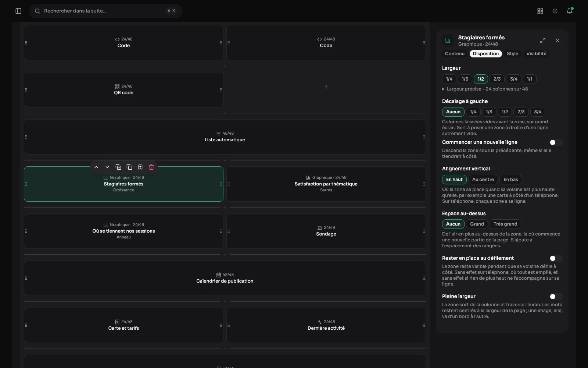This screenshot has width=588, height=368.
Task: Select the Satisfaction par thématique block
Action: 326,184
